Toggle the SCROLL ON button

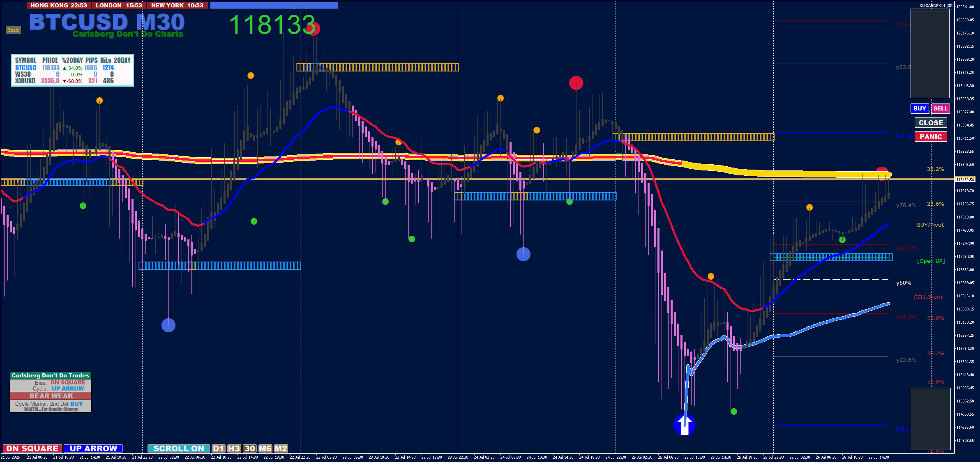[x=178, y=448]
